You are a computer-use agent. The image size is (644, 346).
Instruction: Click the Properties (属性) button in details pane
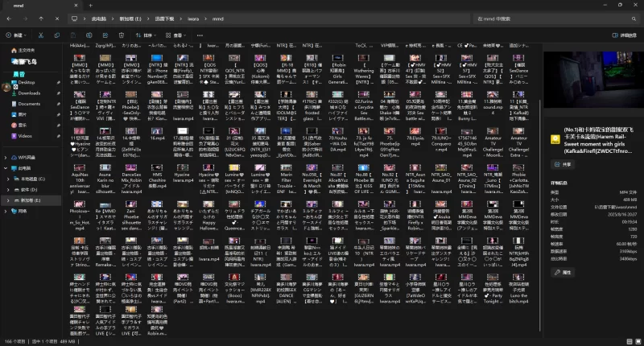[563, 273]
